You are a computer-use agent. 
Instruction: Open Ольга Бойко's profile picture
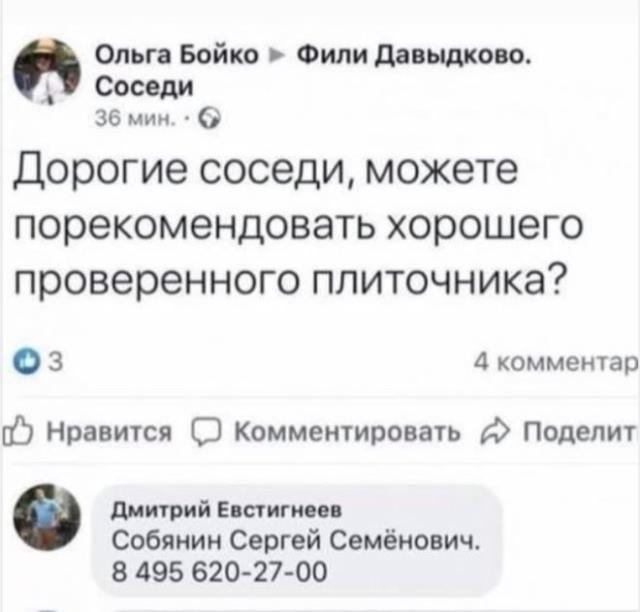pos(49,73)
